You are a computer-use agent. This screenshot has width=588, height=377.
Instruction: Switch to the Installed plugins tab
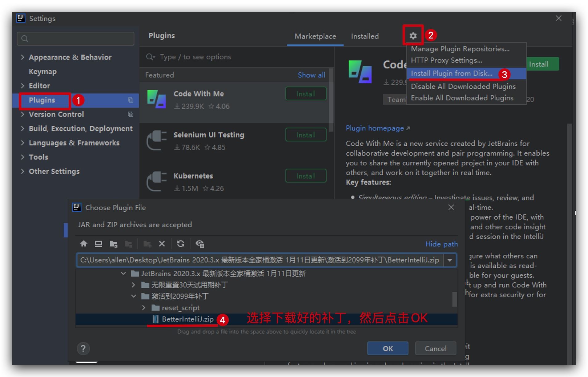[365, 36]
